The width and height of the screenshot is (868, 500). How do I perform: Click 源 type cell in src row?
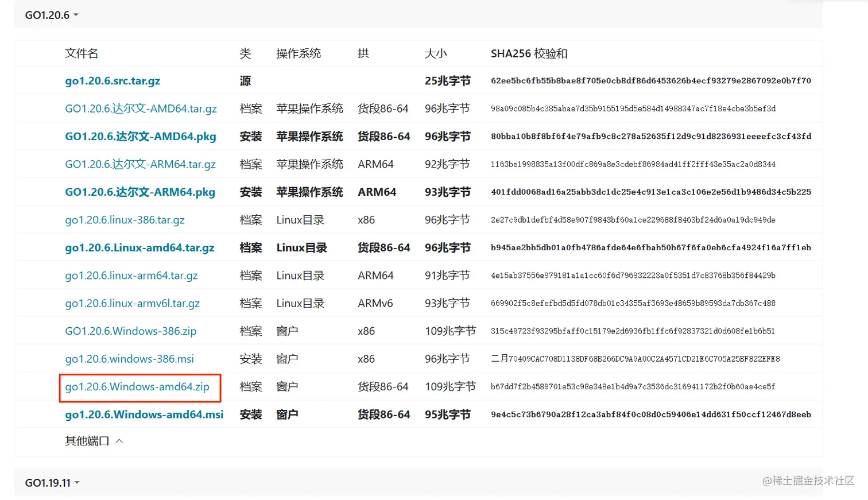245,81
